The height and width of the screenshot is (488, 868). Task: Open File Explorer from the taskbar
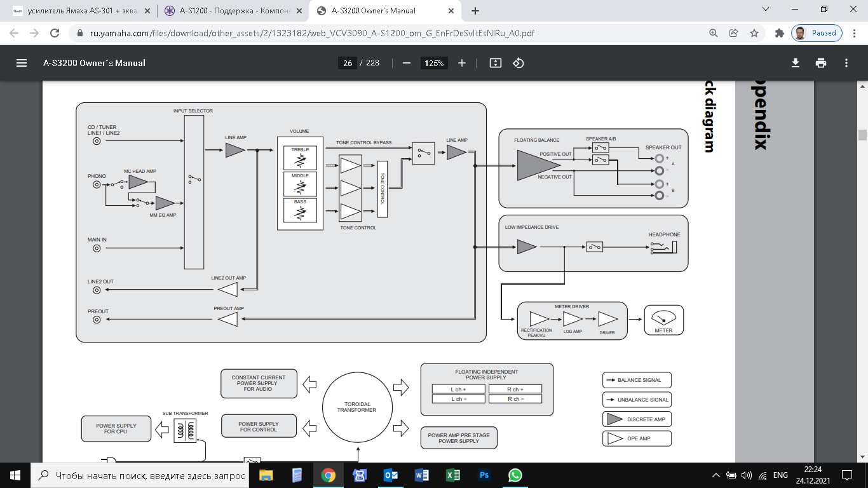click(266, 475)
